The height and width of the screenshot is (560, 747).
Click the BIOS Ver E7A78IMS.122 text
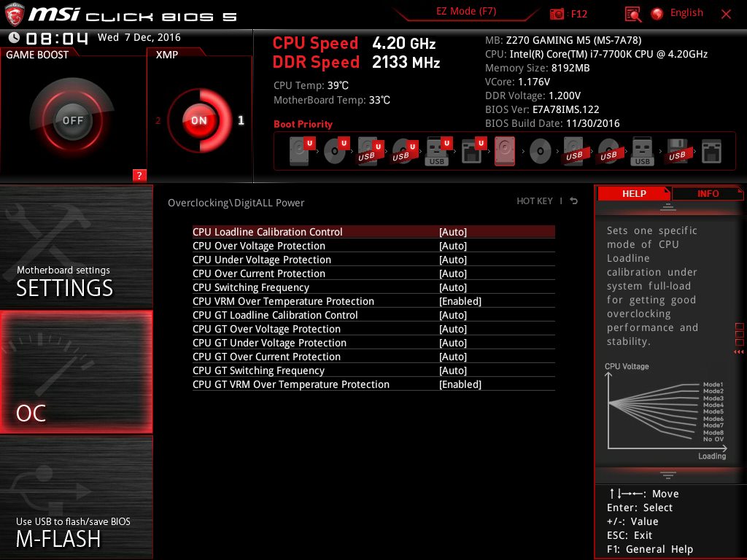point(542,109)
